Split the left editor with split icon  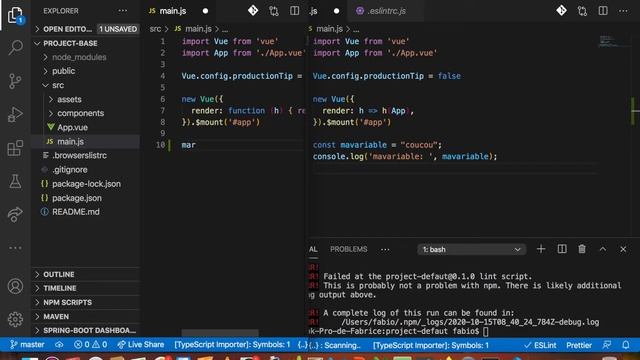(294, 11)
